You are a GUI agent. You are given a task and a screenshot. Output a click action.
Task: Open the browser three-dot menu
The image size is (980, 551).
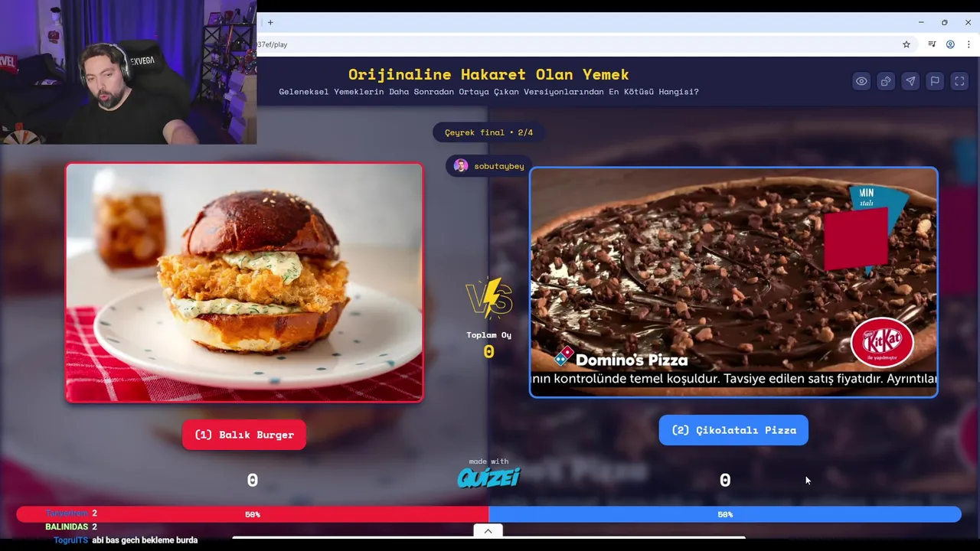(x=968, y=44)
